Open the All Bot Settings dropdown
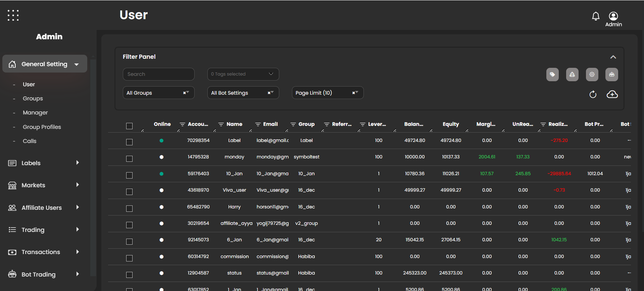Screen dimensions: 644x291 click(x=243, y=93)
